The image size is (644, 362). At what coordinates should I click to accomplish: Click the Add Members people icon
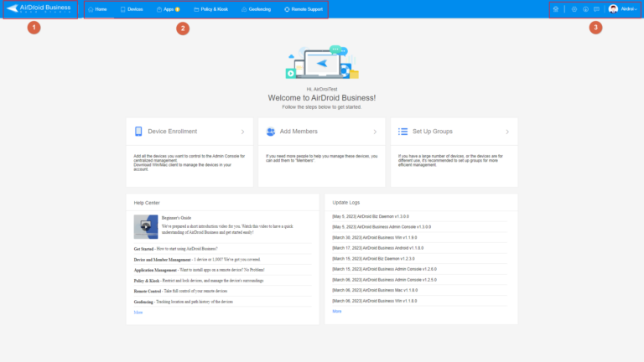click(269, 132)
